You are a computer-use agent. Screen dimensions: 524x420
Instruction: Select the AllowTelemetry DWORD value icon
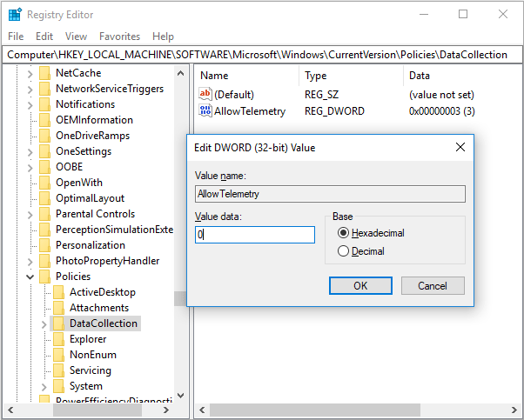click(205, 110)
